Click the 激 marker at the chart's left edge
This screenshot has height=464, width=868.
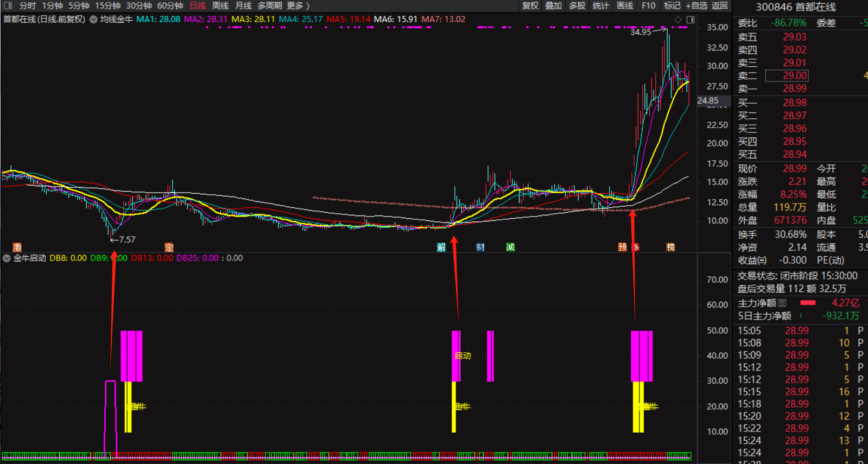[x=17, y=247]
